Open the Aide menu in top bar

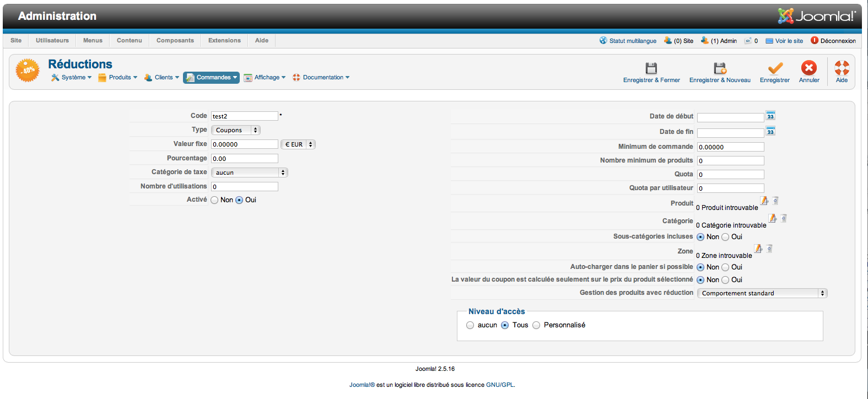tap(262, 40)
